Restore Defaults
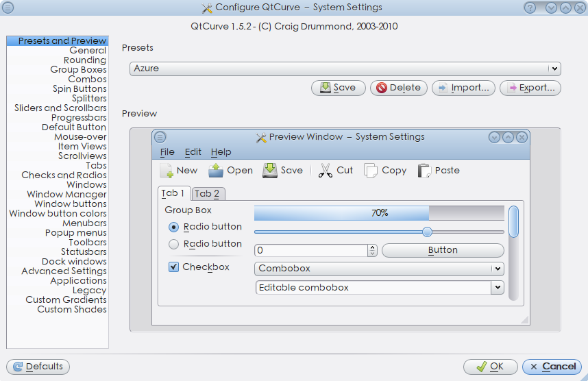The width and height of the screenshot is (588, 381). (38, 367)
